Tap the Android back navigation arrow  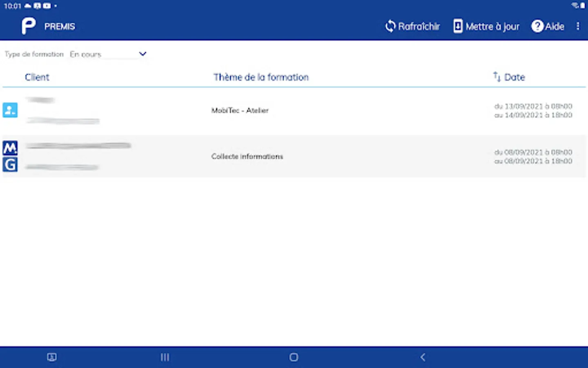pos(423,357)
